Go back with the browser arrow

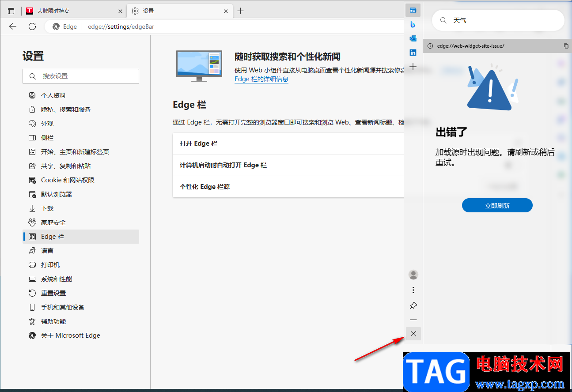tap(13, 26)
